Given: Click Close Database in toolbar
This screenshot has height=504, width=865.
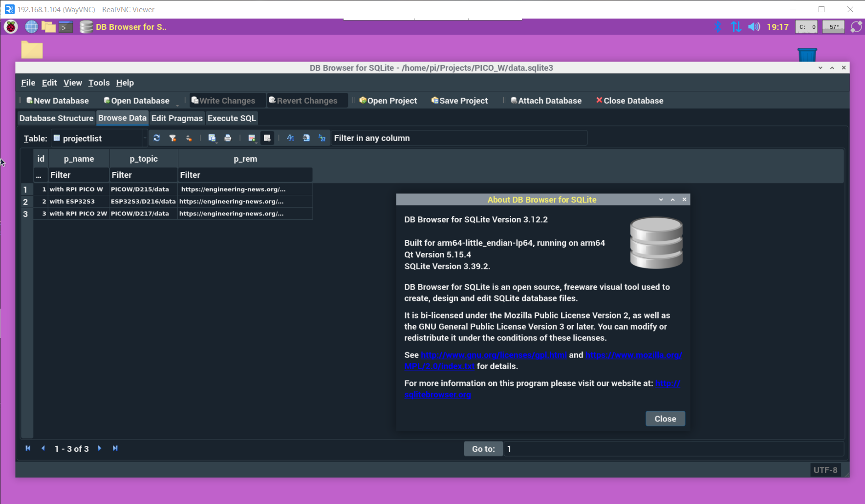Looking at the screenshot, I should click(629, 101).
